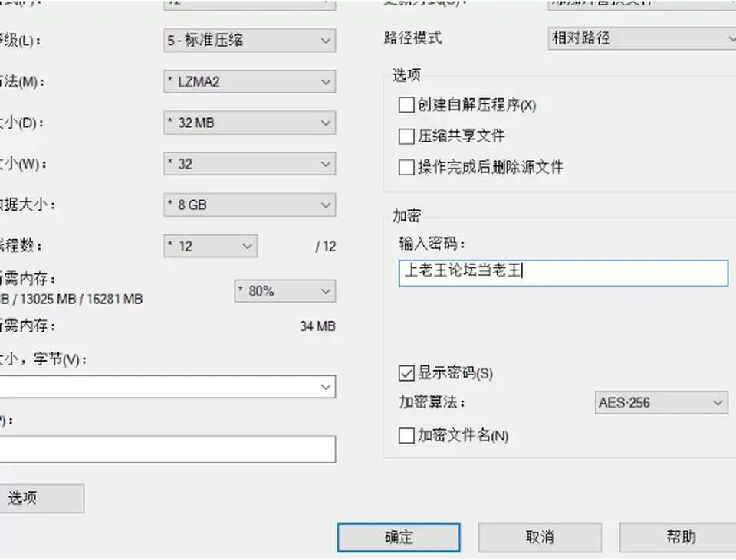This screenshot has height=560, width=736.
Task: Open the thread count dropdown showing 12
Action: point(210,246)
